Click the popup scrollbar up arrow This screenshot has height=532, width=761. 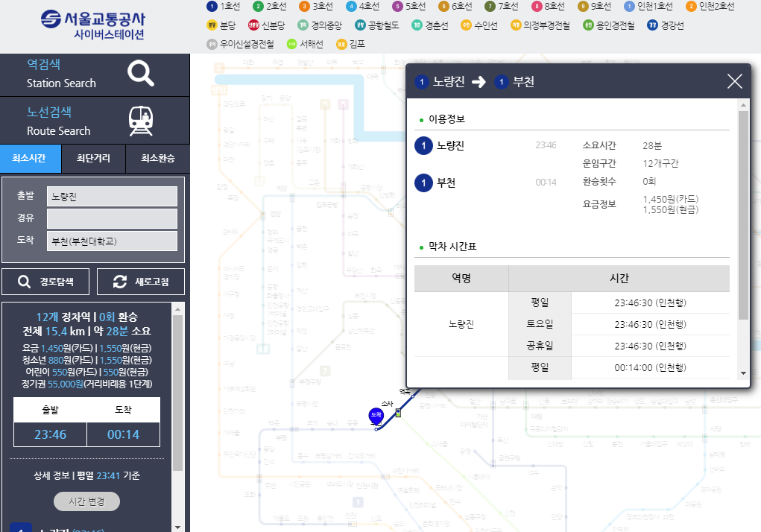tap(743, 105)
